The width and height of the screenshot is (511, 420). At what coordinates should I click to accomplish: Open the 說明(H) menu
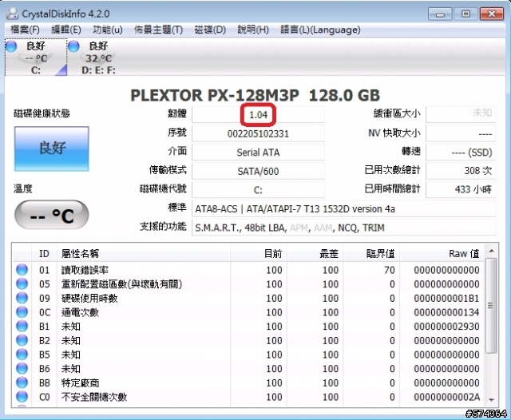[x=253, y=30]
